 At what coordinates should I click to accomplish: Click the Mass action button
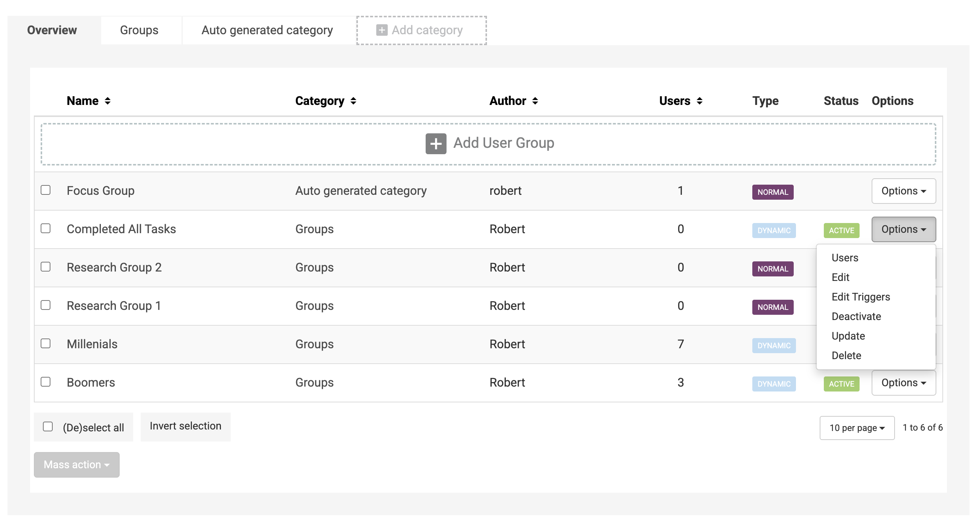[x=76, y=464]
